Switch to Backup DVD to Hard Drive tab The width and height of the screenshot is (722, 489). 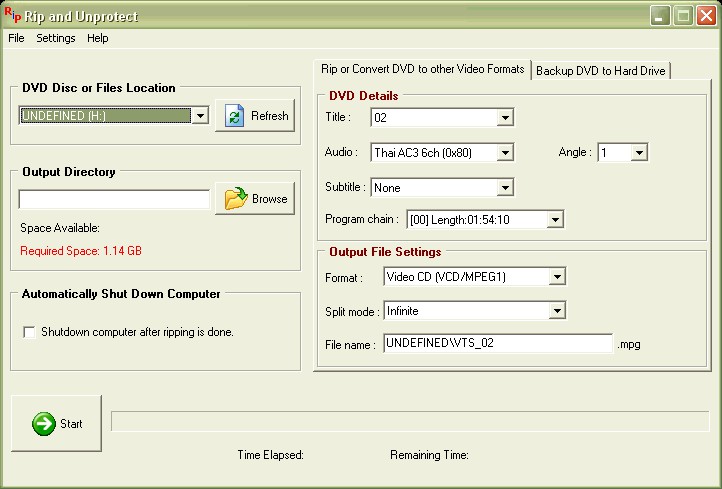pyautogui.click(x=601, y=70)
